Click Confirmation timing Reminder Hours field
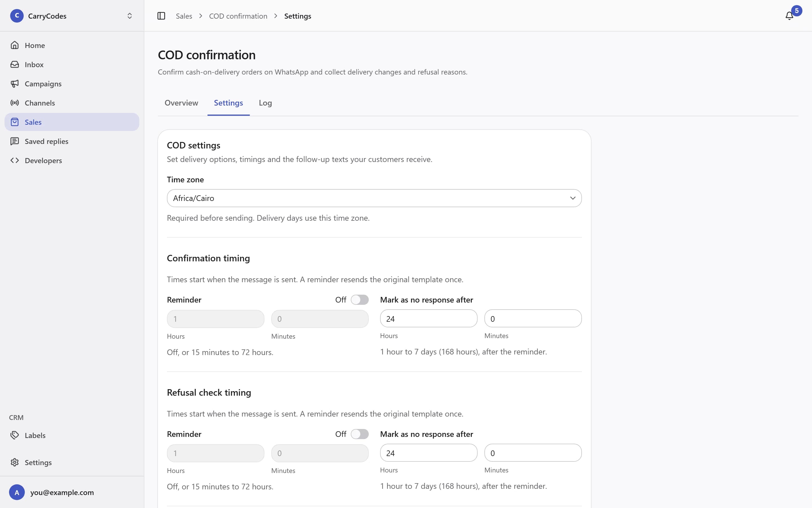 point(215,319)
